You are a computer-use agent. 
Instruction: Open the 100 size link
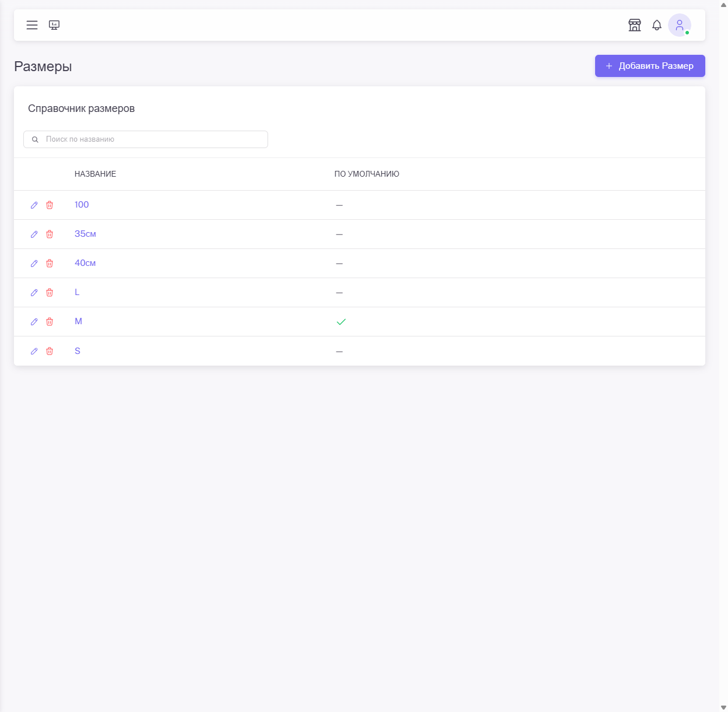click(x=82, y=205)
